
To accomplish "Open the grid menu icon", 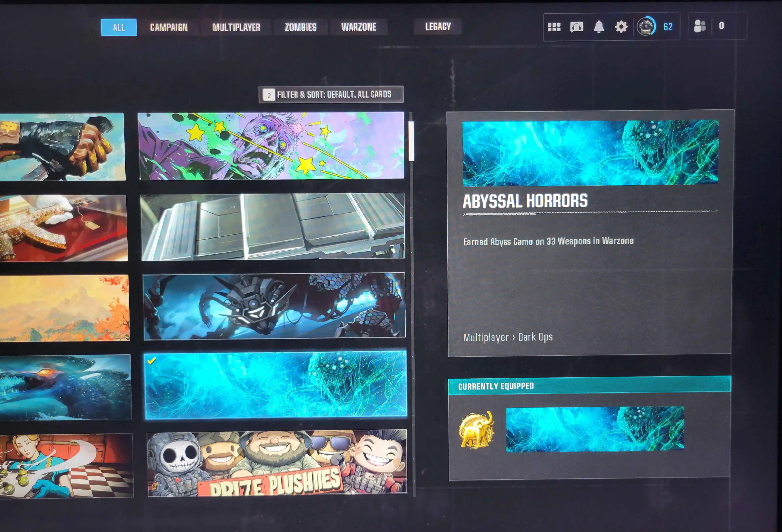I will click(x=554, y=27).
